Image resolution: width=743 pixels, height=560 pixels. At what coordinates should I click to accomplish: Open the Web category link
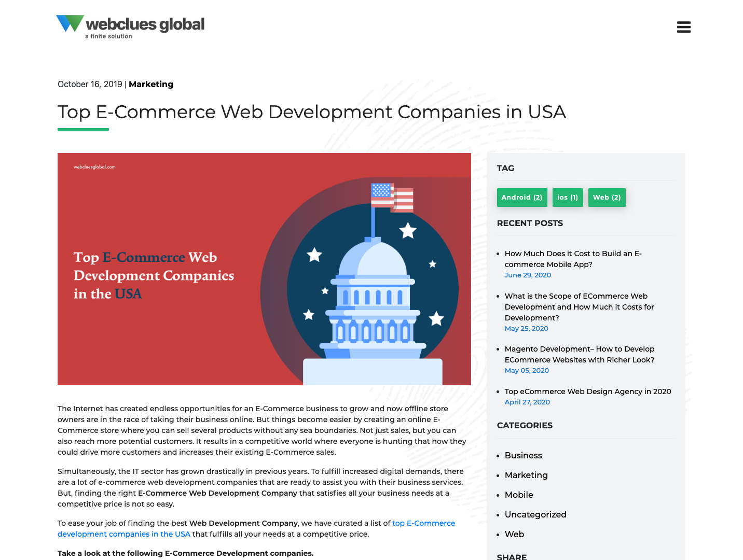(x=514, y=534)
